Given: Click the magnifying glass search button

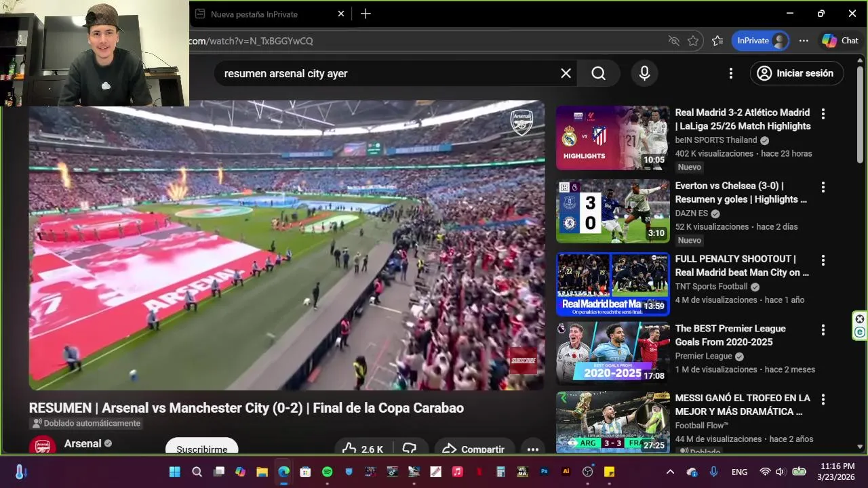Looking at the screenshot, I should tap(598, 73).
